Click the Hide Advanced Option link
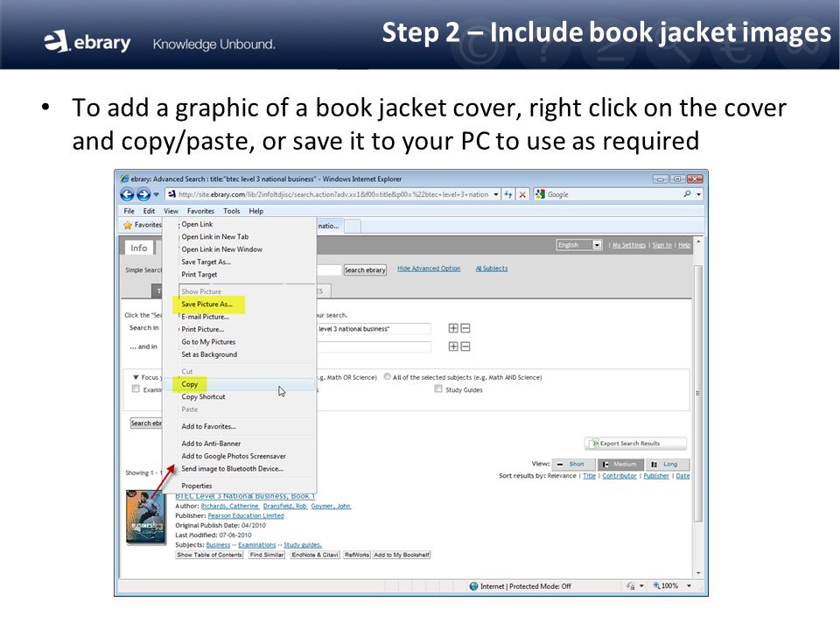This screenshot has width=840, height=630. 429,269
